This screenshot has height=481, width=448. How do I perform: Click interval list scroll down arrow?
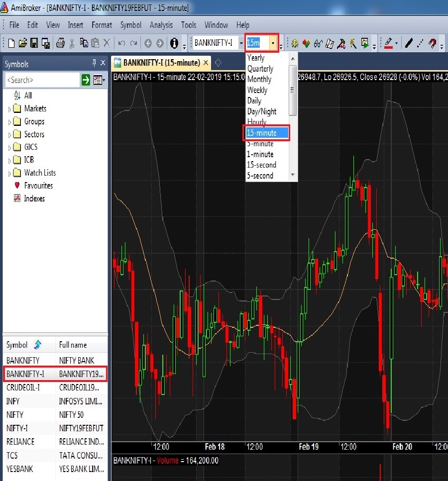293,175
